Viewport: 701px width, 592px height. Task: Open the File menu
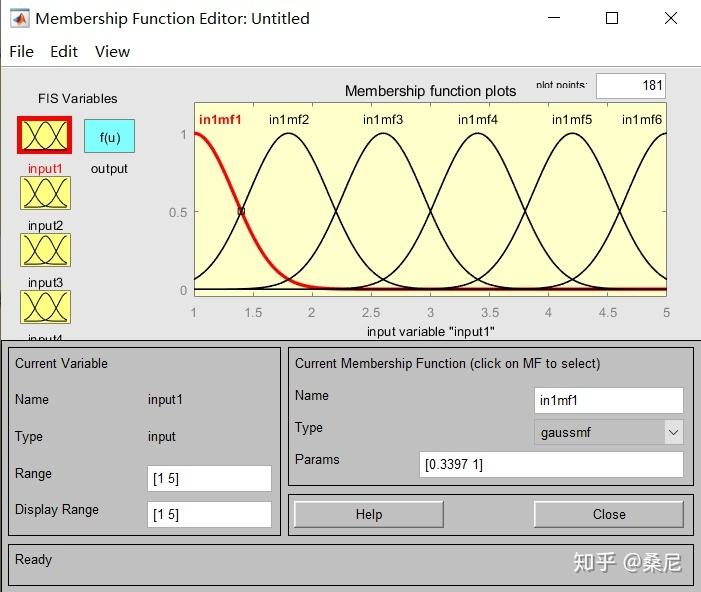point(21,51)
